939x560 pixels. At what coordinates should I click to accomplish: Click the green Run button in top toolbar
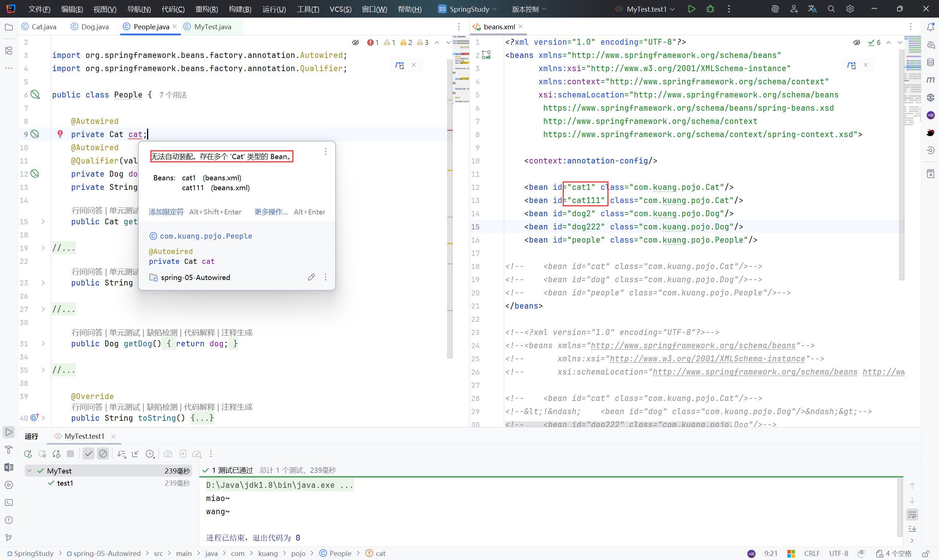(x=691, y=9)
